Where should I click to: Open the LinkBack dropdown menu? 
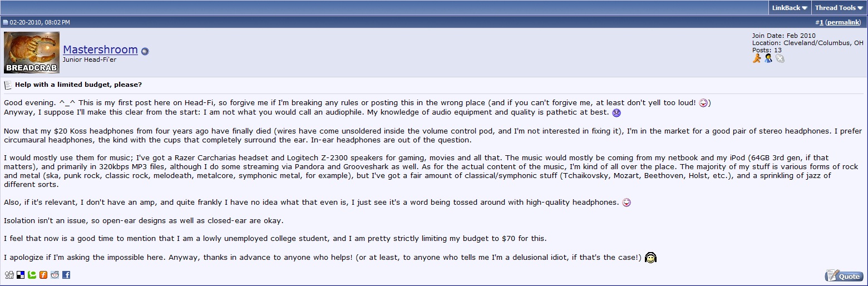tap(790, 8)
